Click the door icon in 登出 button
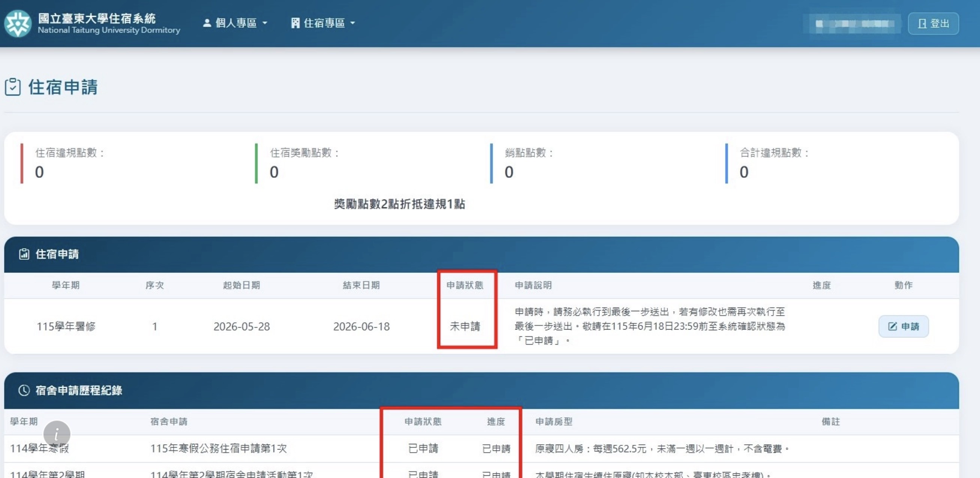Image resolution: width=980 pixels, height=478 pixels. [922, 24]
